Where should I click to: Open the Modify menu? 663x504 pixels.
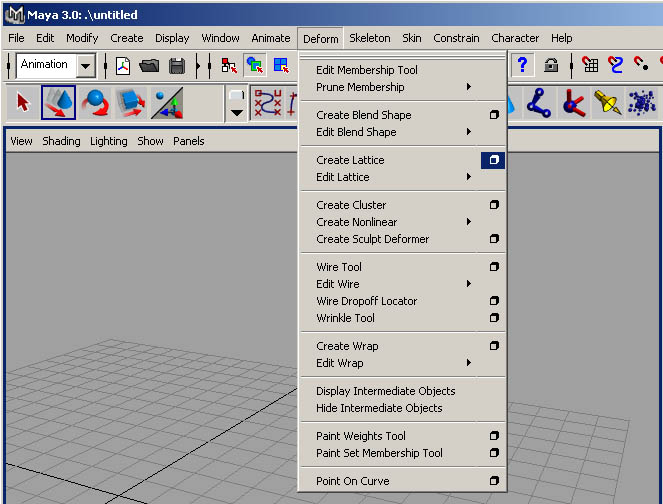(x=82, y=38)
